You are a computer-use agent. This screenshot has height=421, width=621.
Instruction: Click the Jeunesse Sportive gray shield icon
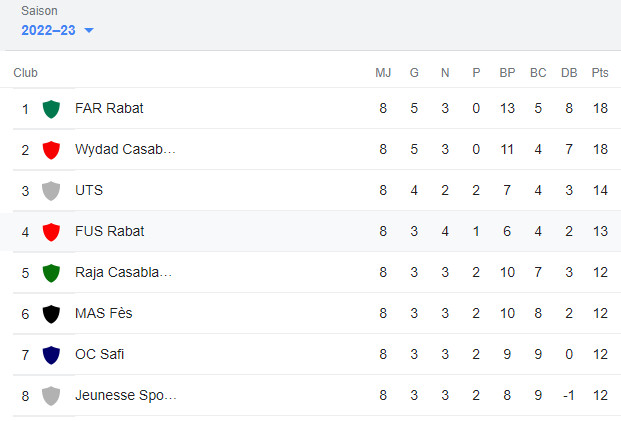coord(51,396)
